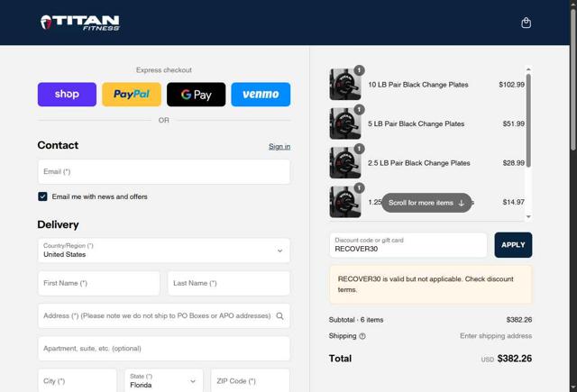This screenshot has width=577, height=392.
Task: Click into the Last Name field
Action: click(229, 283)
